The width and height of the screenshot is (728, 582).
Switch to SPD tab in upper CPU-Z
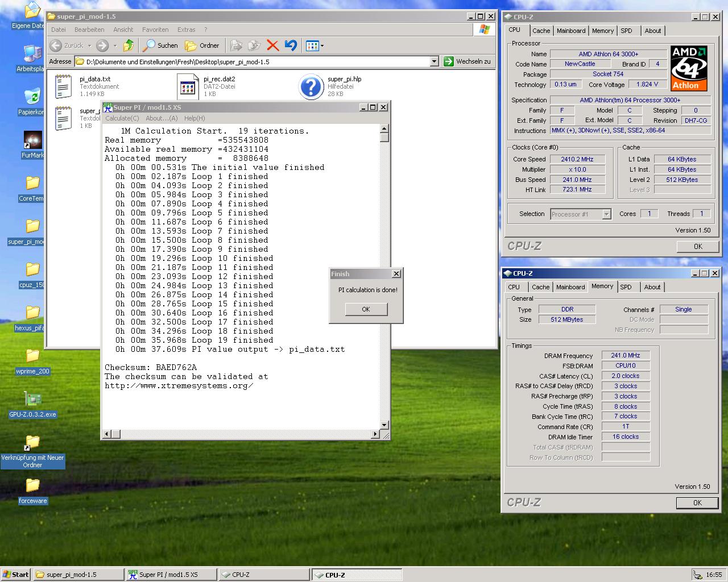tap(626, 31)
